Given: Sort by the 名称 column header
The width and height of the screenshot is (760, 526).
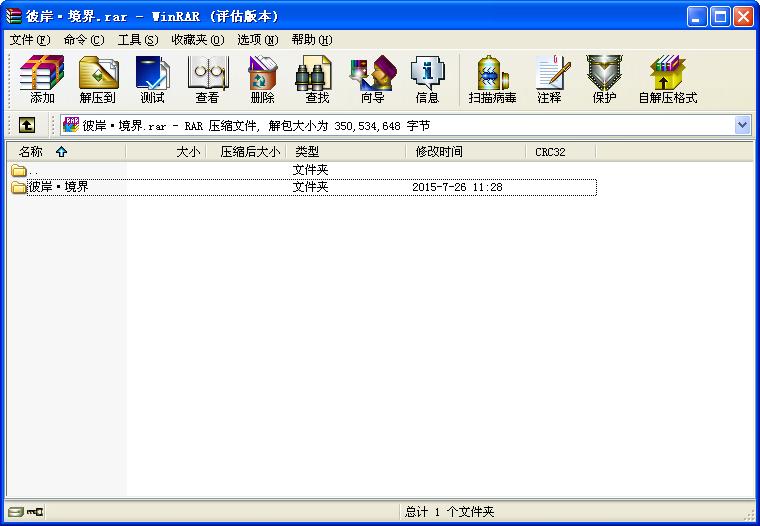Looking at the screenshot, I should pos(65,152).
